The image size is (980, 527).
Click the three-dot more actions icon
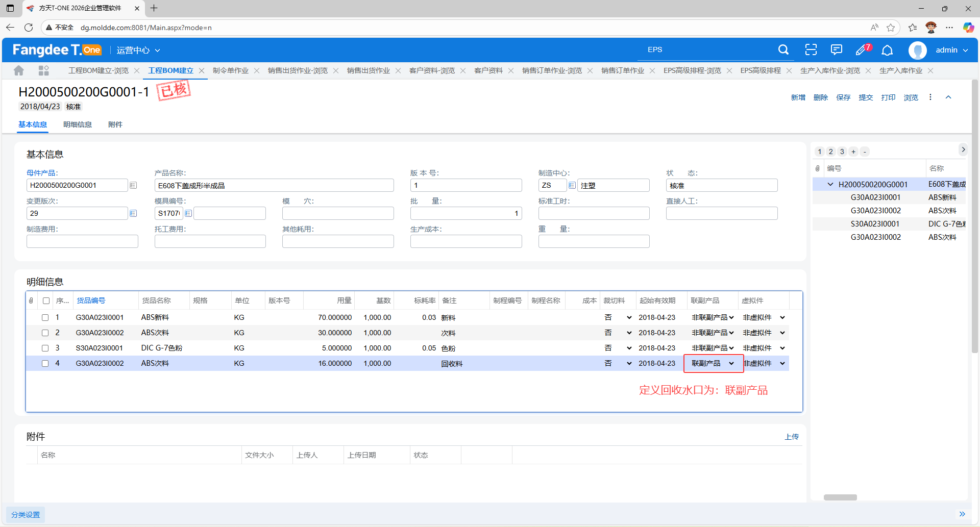(x=930, y=97)
